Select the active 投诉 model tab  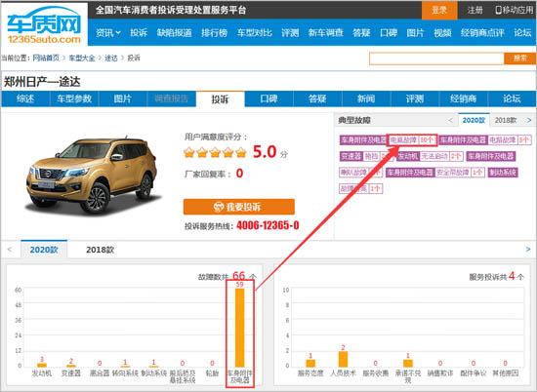coord(221,99)
